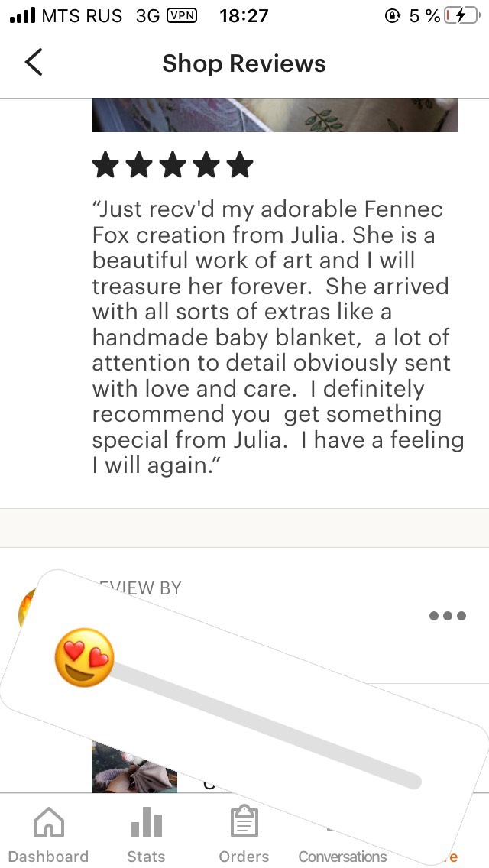This screenshot has width=489, height=868.
Task: Tap the back arrow in header
Action: point(34,63)
